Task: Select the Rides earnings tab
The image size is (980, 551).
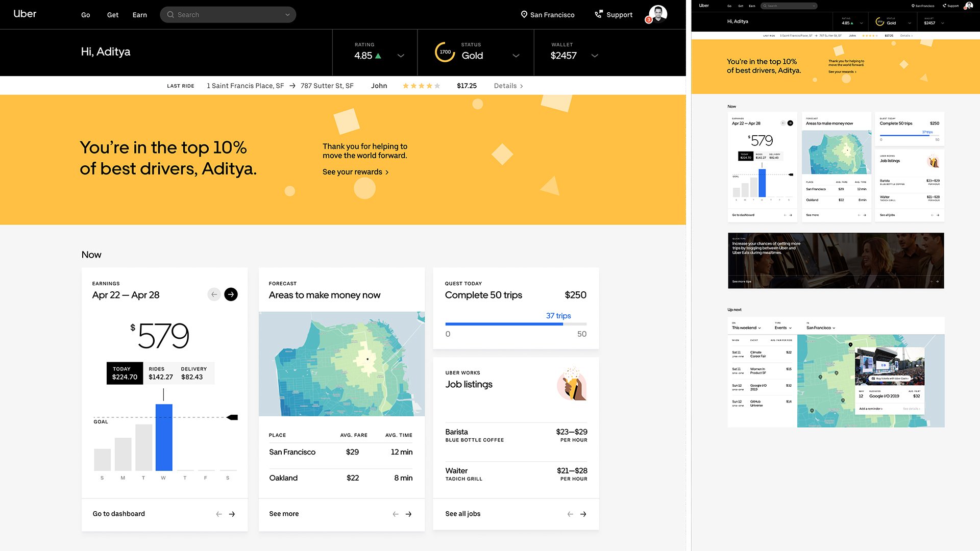Action: coord(160,373)
